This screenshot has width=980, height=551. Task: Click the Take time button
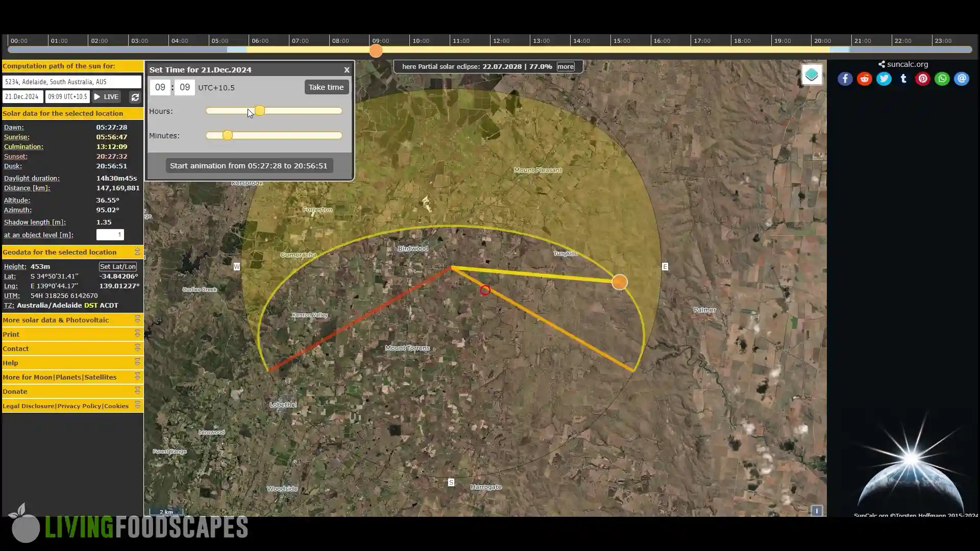327,87
